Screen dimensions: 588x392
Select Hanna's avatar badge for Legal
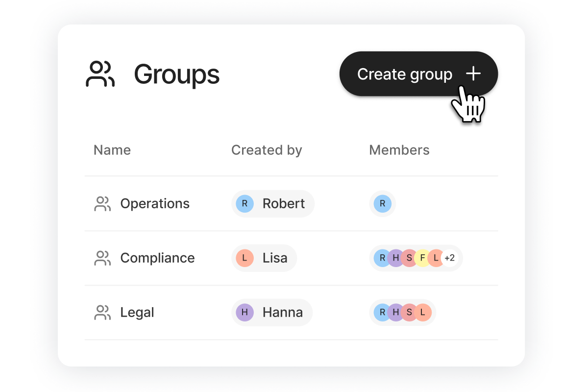click(x=245, y=312)
